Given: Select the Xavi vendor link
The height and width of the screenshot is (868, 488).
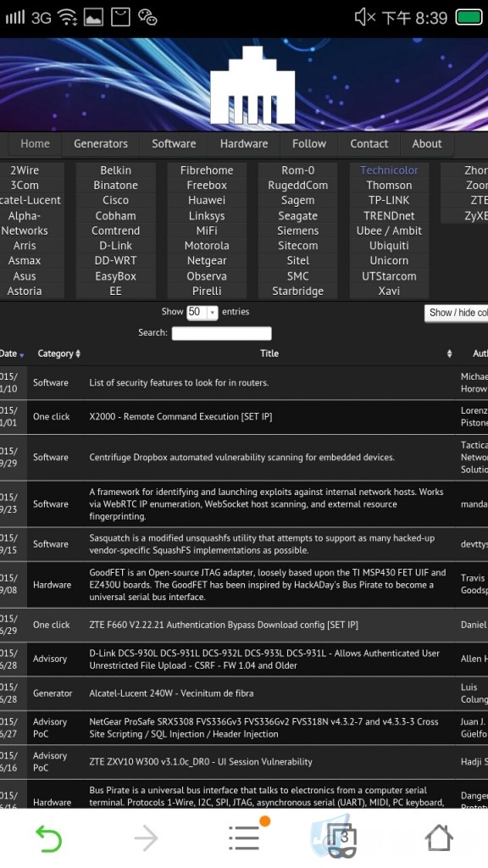Looking at the screenshot, I should 389,292.
